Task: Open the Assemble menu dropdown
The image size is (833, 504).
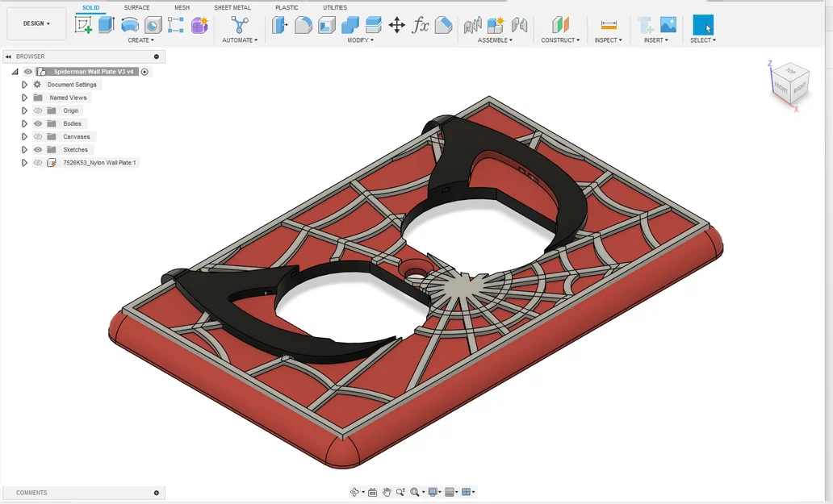Action: 495,40
